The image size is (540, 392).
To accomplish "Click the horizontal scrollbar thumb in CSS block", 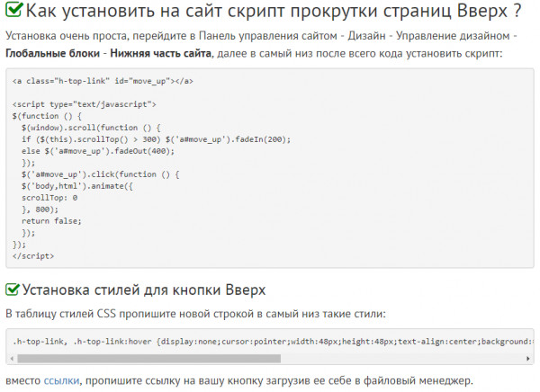I will click(148, 359).
